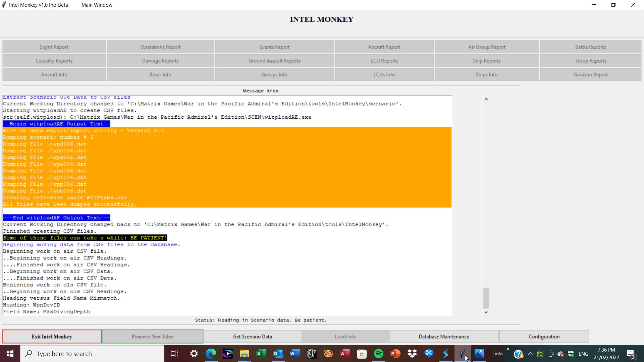Viewport: 644px width, 362px height.
Task: Click the Dropbox taskbar icon
Action: pyautogui.click(x=412, y=354)
